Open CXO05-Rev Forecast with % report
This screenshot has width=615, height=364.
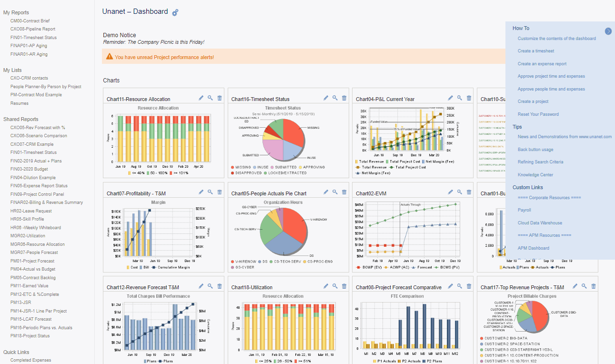[38, 128]
